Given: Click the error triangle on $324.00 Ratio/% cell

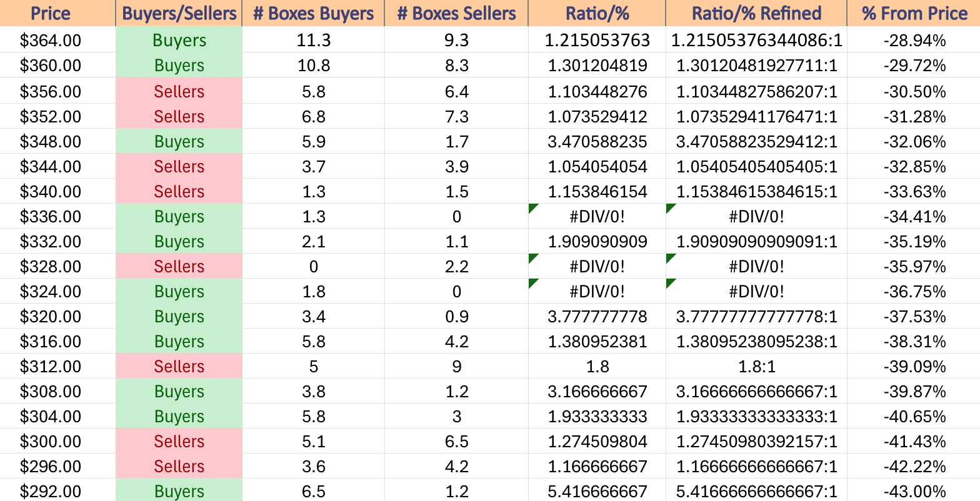Looking at the screenshot, I should [x=533, y=283].
